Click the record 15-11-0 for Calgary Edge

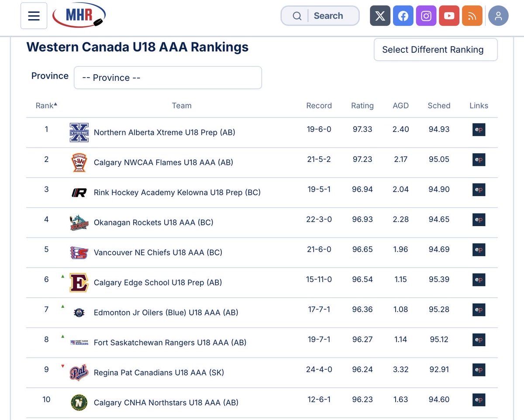point(319,279)
